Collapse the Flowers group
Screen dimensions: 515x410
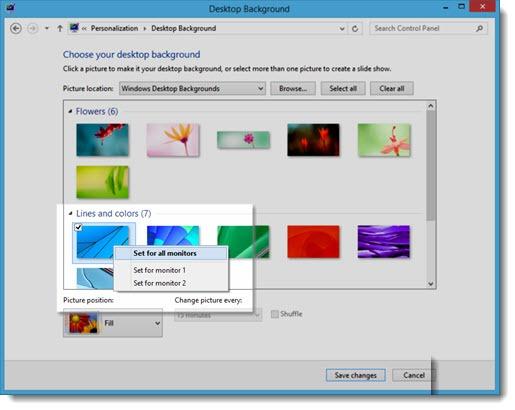70,111
